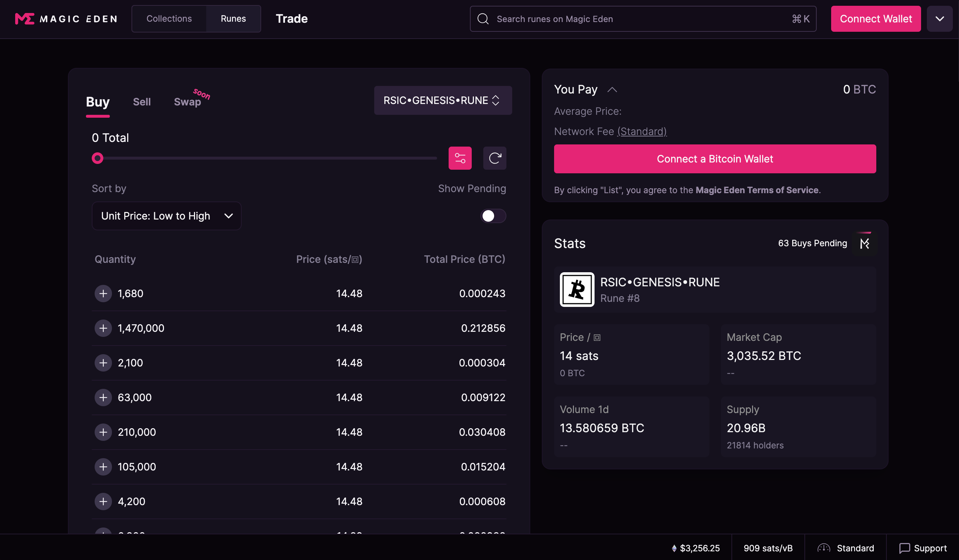The width and height of the screenshot is (959, 560).
Task: Add the 210,000 quantity listing
Action: click(x=103, y=432)
